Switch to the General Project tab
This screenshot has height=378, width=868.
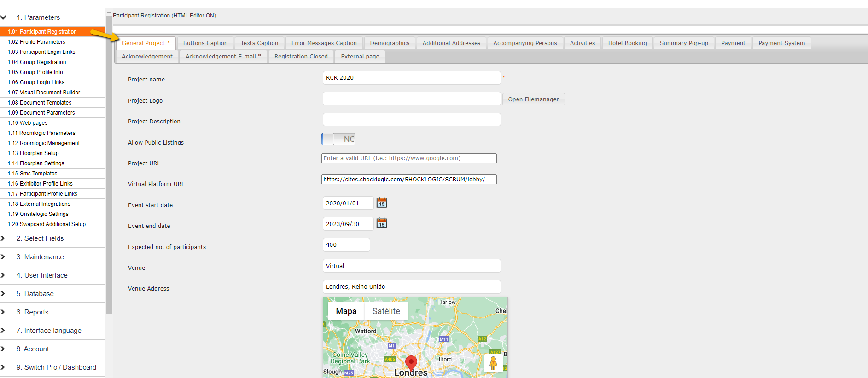(x=146, y=43)
